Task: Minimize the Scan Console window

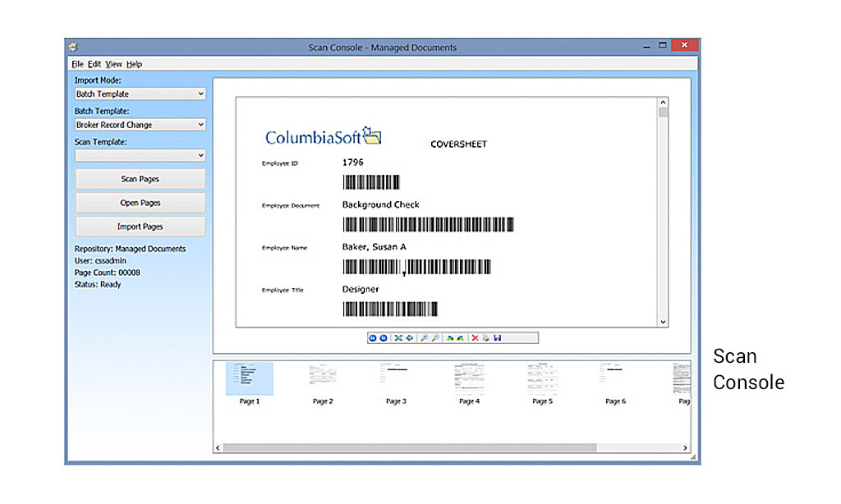Action: (646, 47)
